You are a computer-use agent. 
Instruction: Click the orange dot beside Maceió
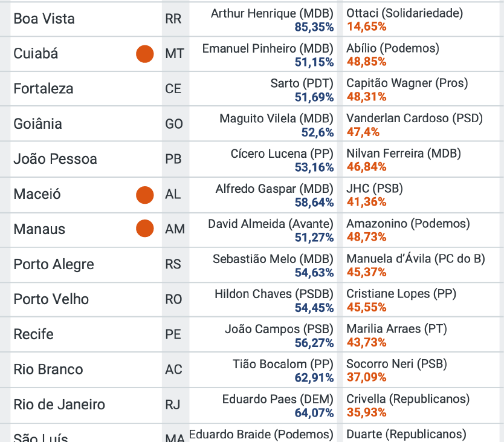click(x=144, y=194)
